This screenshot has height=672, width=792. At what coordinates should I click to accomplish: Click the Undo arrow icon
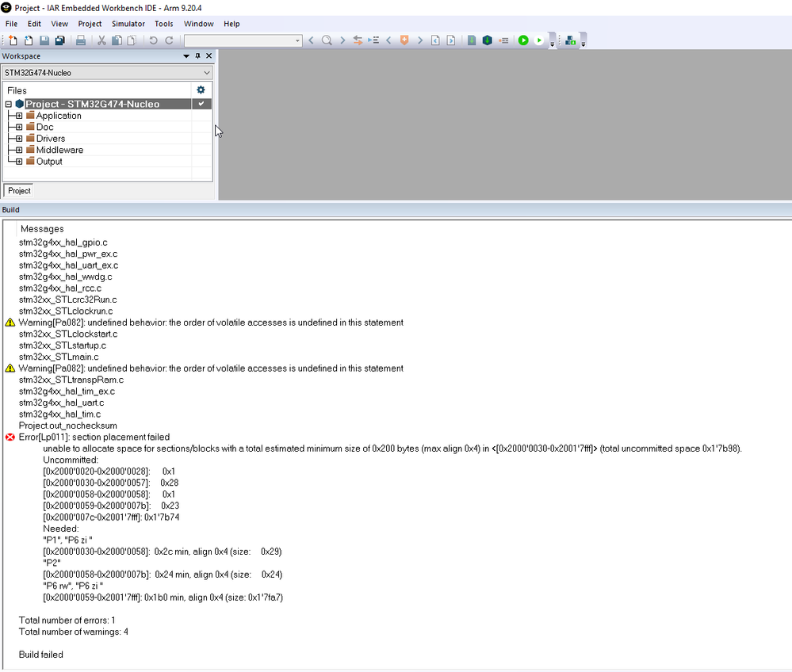point(154,40)
